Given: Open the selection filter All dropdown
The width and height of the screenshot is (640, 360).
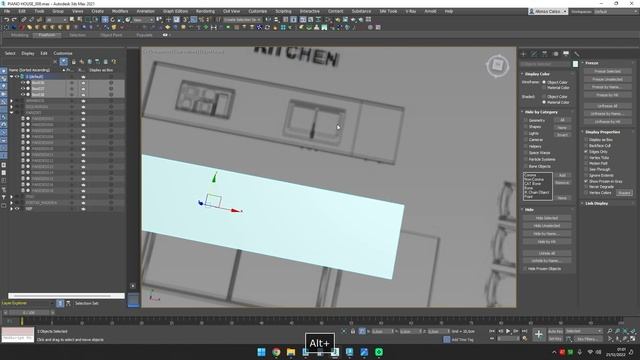Looking at the screenshot, I should pos(56,20).
